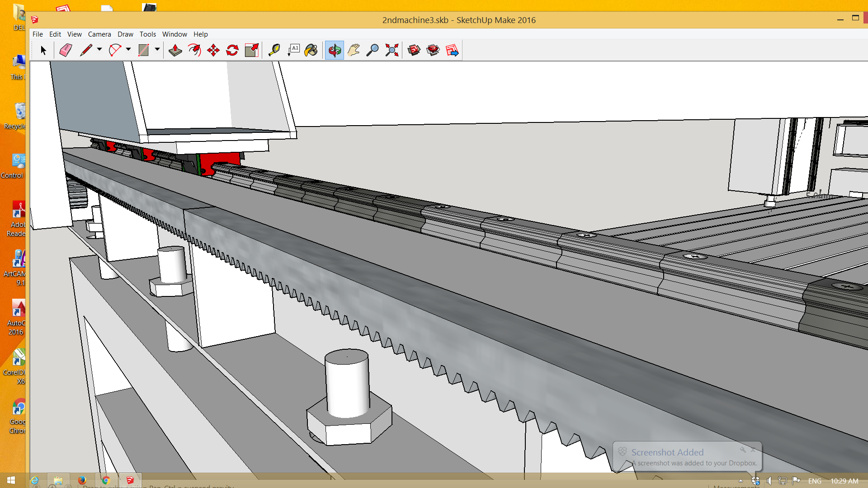Open the Camera menu
The width and height of the screenshot is (868, 488).
coord(99,34)
